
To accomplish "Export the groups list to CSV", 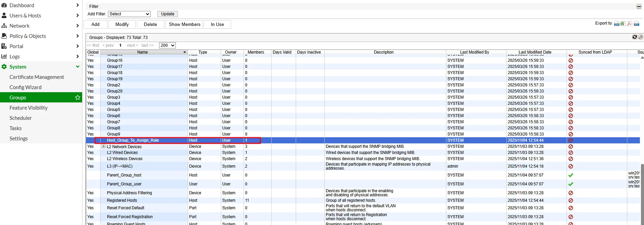I will pyautogui.click(x=617, y=24).
